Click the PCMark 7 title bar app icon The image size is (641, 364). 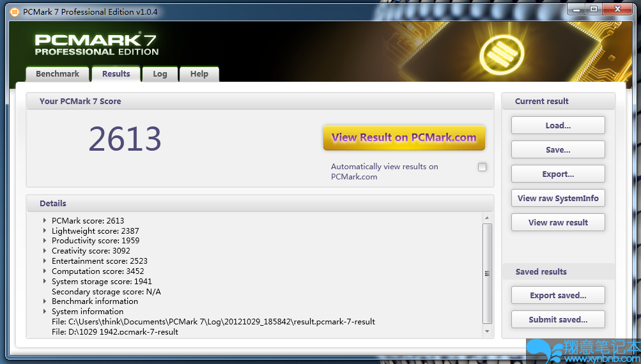point(14,12)
